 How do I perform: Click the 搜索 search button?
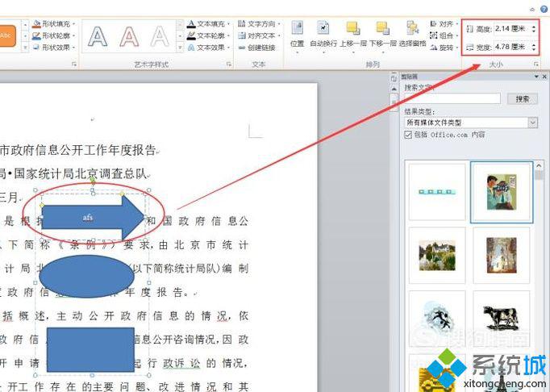pos(523,99)
